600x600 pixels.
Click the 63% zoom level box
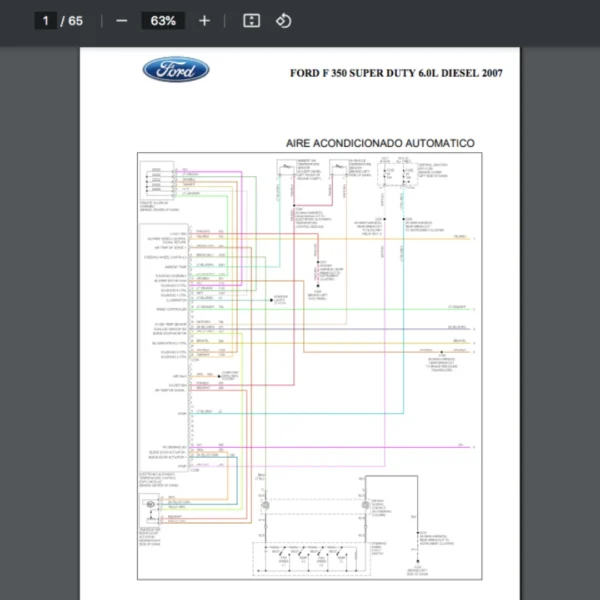[162, 21]
